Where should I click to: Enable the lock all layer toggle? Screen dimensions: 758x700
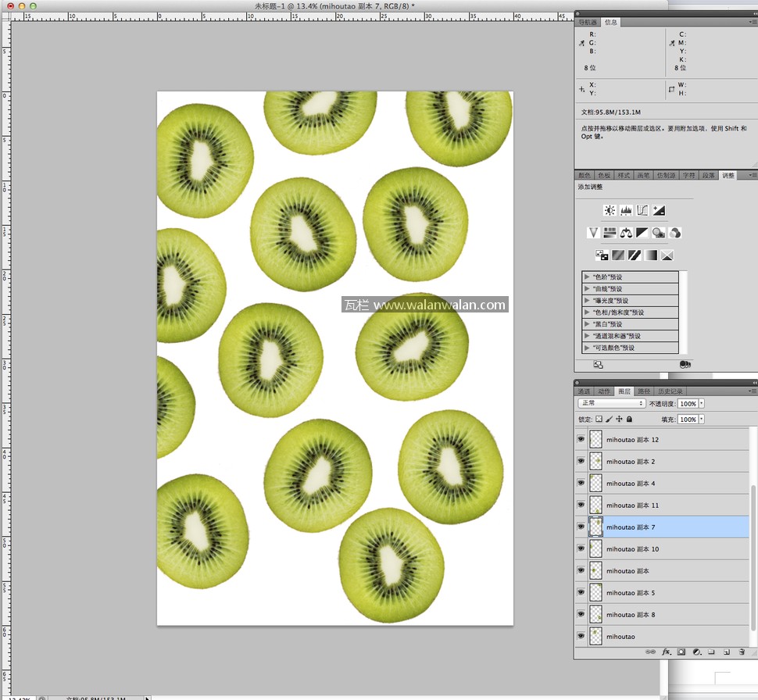point(629,420)
